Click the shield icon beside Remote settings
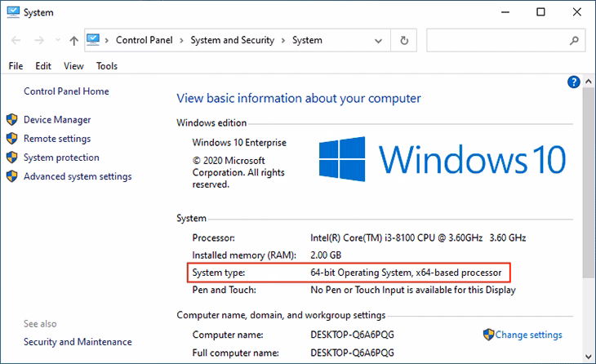 point(11,138)
